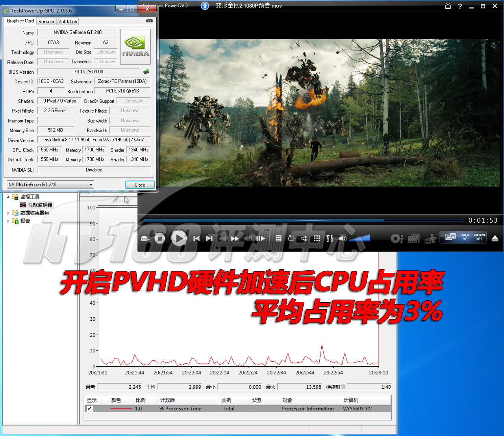
Task: Rewind the video in PowerDVD
Action: point(223,238)
